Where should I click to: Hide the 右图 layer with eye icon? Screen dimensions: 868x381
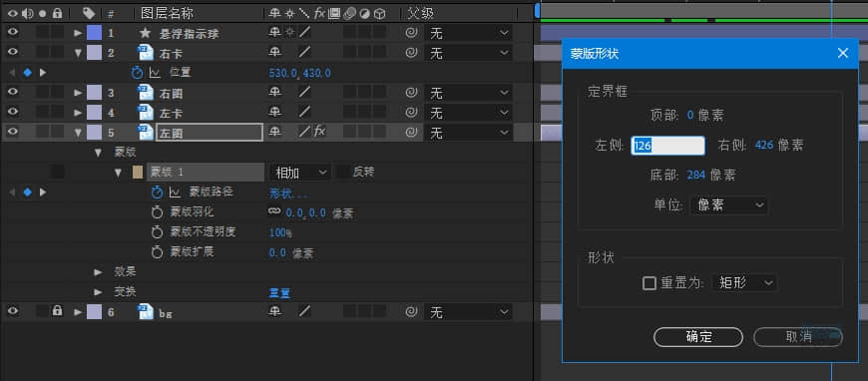point(13,92)
